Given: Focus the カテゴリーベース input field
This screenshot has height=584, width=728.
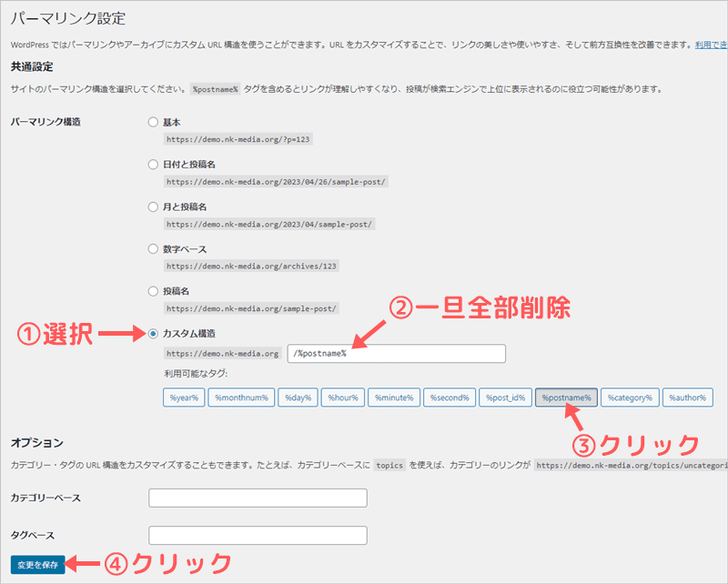Looking at the screenshot, I should click(x=258, y=498).
